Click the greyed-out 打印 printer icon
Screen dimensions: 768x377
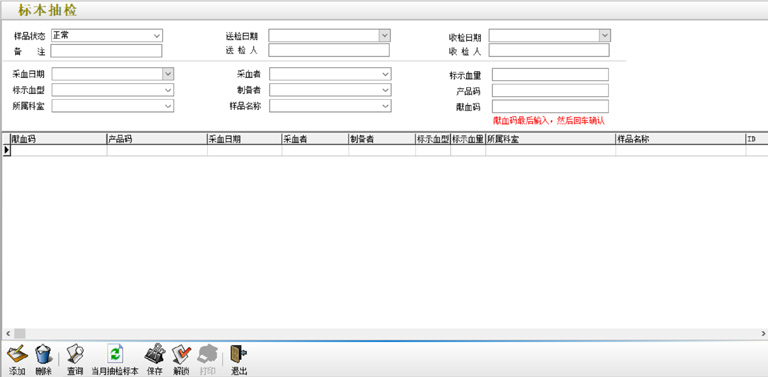tap(208, 354)
